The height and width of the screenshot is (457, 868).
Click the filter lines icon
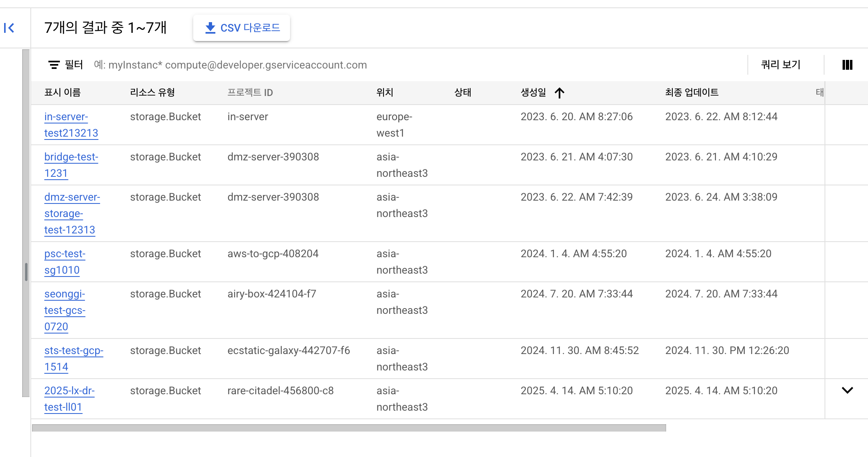pos(54,65)
